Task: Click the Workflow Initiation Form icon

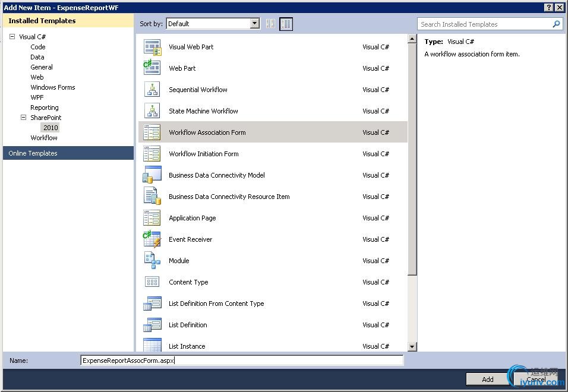Action: (152, 153)
